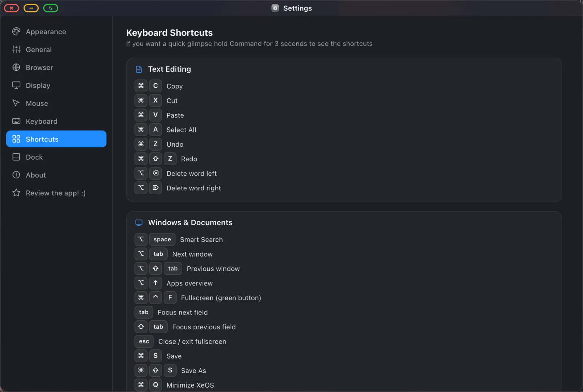Click the shift key of the Redo shortcut
Viewport: 583px width, 392px height.
pyautogui.click(x=156, y=159)
